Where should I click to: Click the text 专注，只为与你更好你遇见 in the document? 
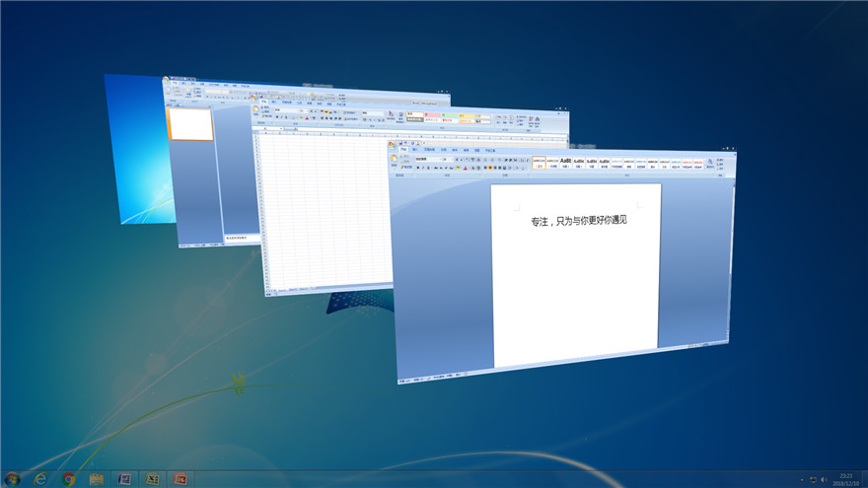tap(579, 220)
